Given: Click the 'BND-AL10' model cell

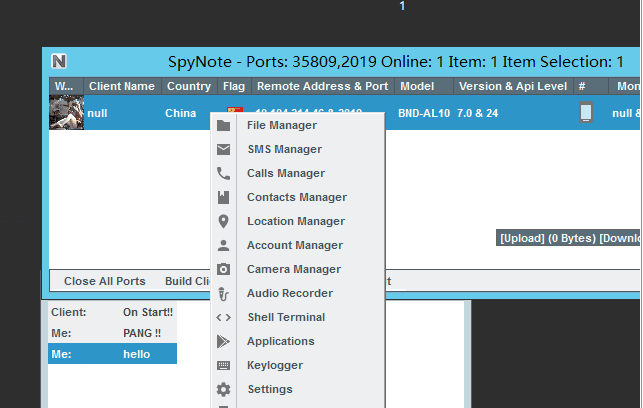Looking at the screenshot, I should click(424, 113).
